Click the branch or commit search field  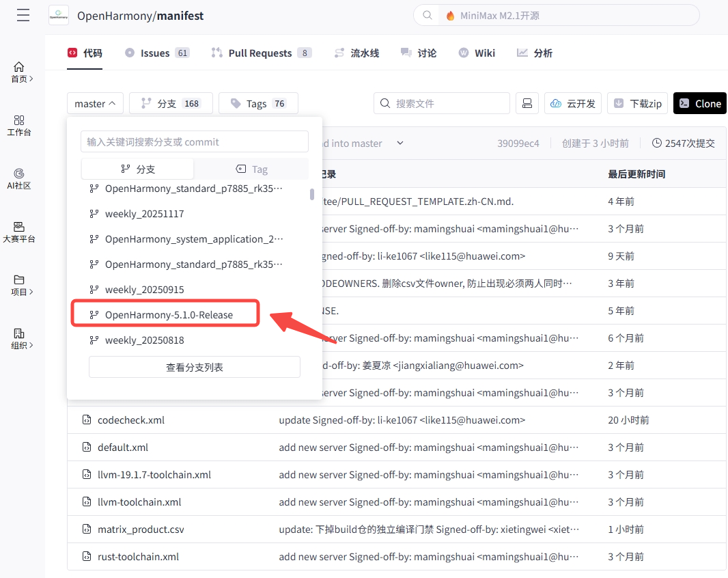pyautogui.click(x=194, y=141)
